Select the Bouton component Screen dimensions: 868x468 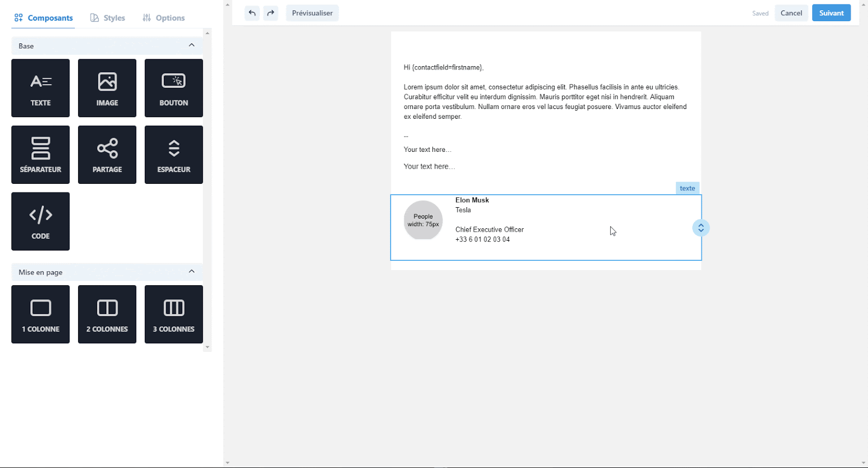tap(174, 88)
